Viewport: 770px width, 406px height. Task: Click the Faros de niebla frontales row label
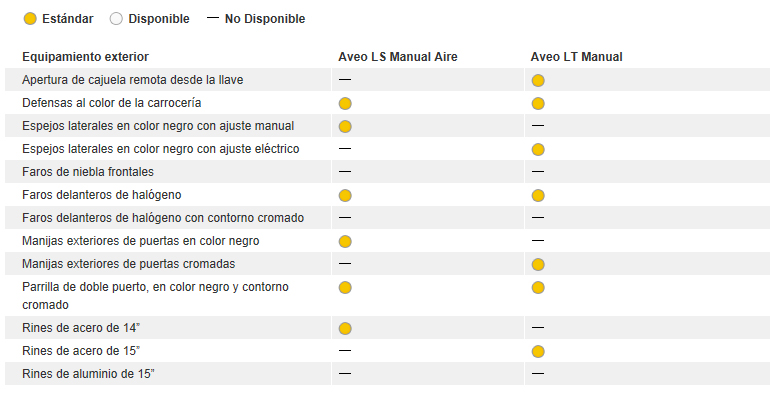pyautogui.click(x=88, y=172)
